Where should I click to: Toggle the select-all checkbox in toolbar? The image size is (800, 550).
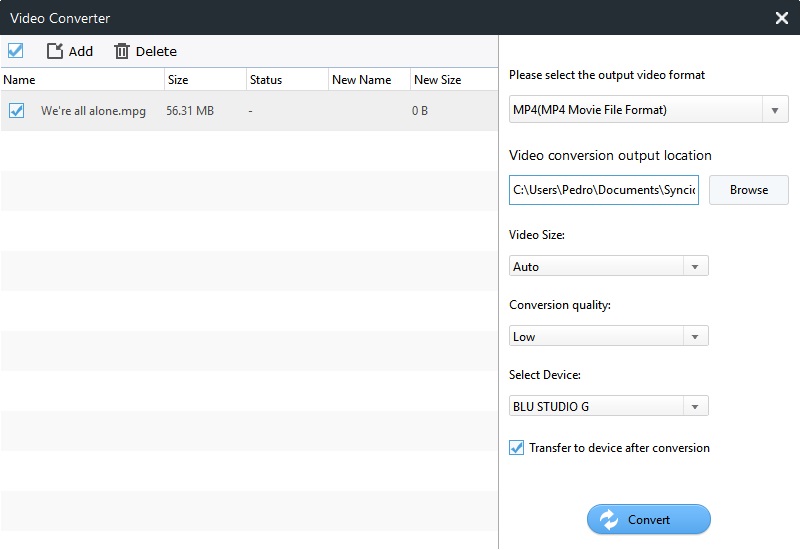(x=15, y=51)
